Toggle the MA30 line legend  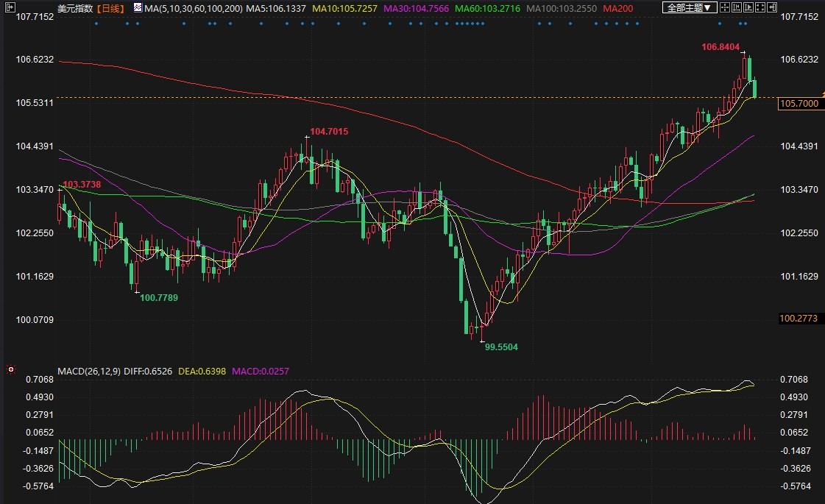tap(416, 7)
